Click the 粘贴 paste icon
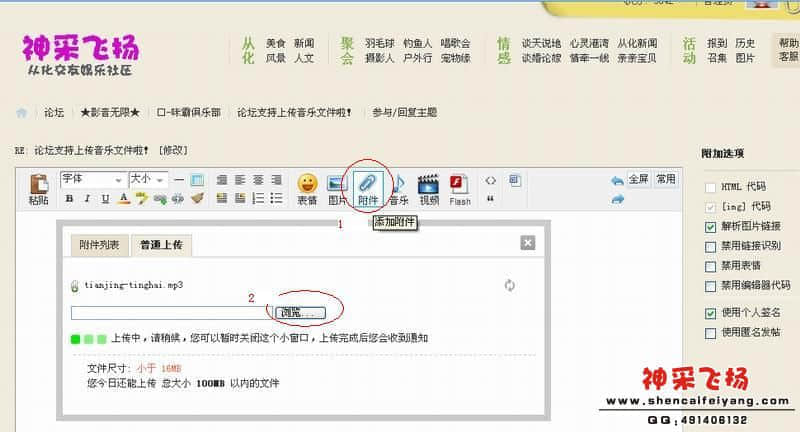800x432 pixels. coord(39,189)
